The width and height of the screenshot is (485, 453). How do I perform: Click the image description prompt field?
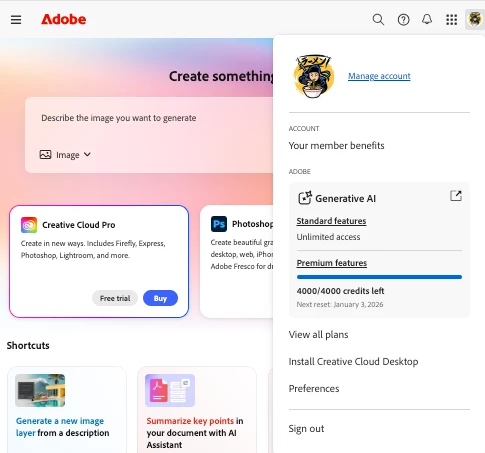[x=149, y=118]
